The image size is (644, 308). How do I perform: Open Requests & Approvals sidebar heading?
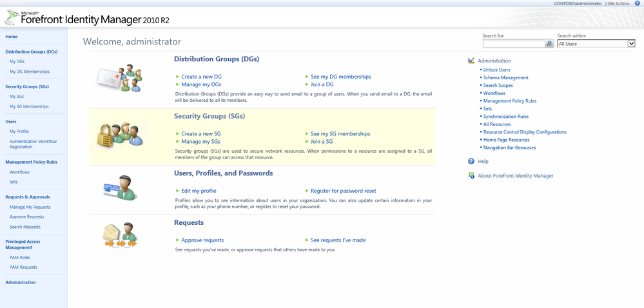[x=28, y=197]
